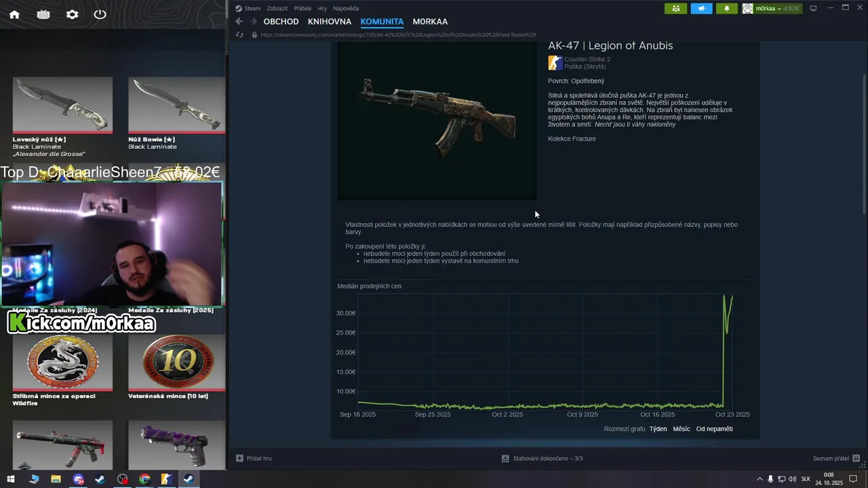This screenshot has width=868, height=488.
Task: Open the Zobrazit menu
Action: pos(277,8)
